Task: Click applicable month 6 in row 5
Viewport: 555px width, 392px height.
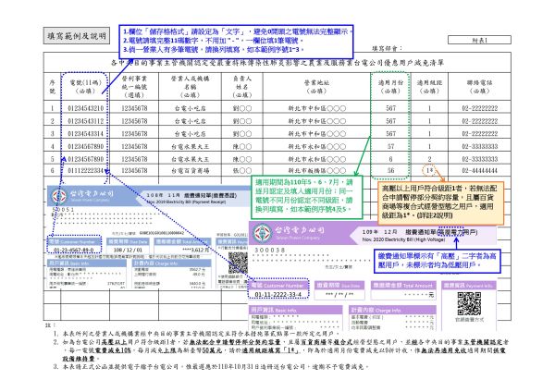Action: point(390,159)
